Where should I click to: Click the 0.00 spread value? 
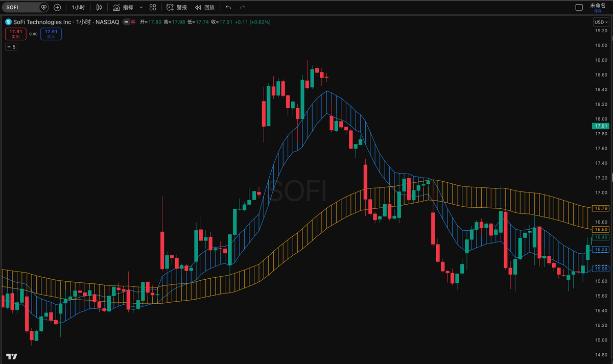[x=33, y=34]
